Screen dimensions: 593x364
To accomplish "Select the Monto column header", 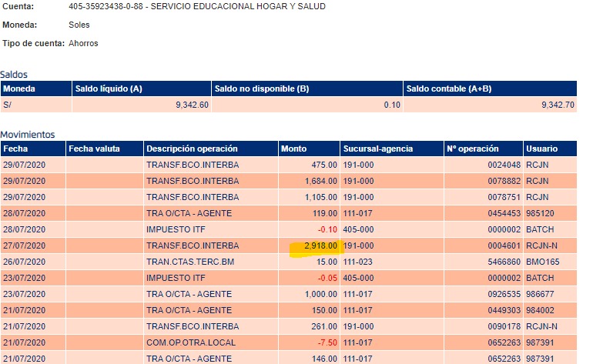I will 293,149.
